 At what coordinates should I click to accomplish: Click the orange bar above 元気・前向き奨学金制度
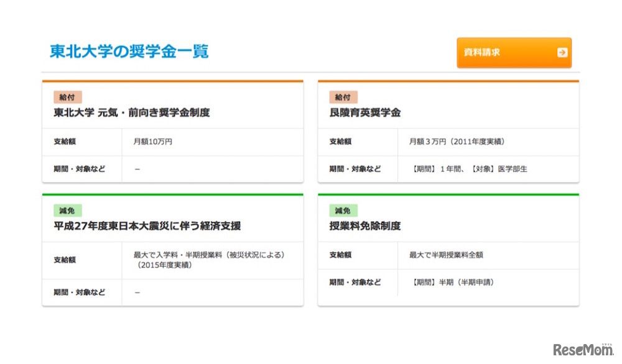[x=172, y=80]
